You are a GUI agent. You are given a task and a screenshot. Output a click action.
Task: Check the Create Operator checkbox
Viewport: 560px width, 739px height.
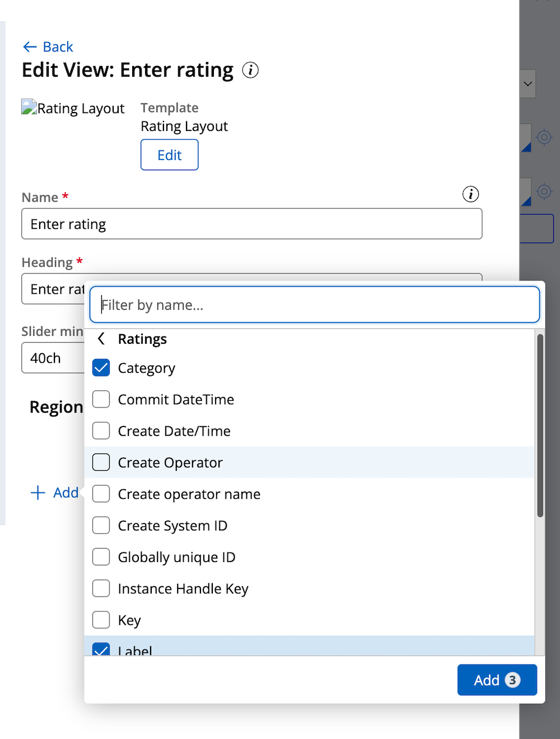pos(101,462)
